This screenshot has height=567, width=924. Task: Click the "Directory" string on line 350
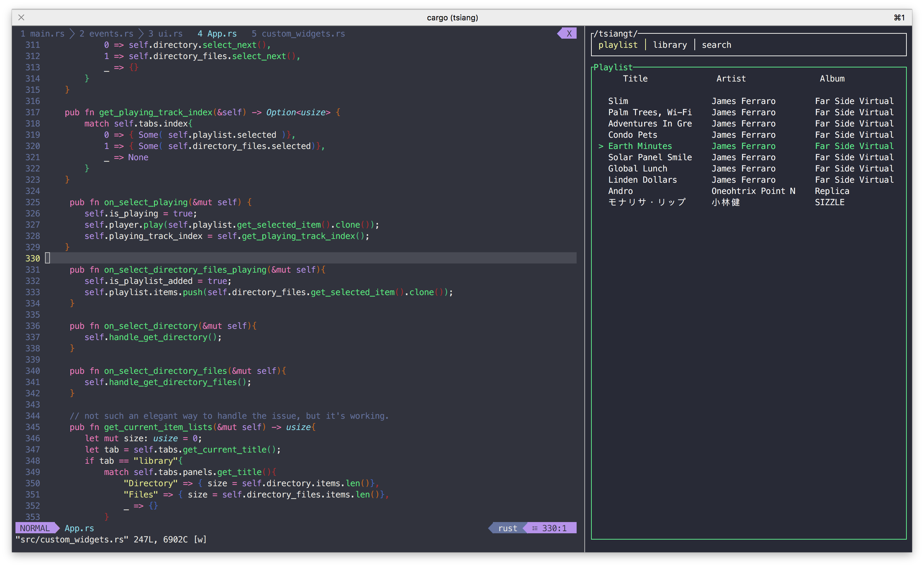coord(150,484)
